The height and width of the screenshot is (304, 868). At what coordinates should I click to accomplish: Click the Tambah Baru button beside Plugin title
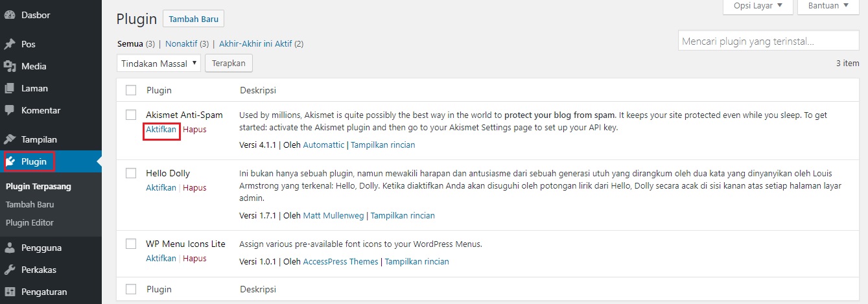[193, 19]
